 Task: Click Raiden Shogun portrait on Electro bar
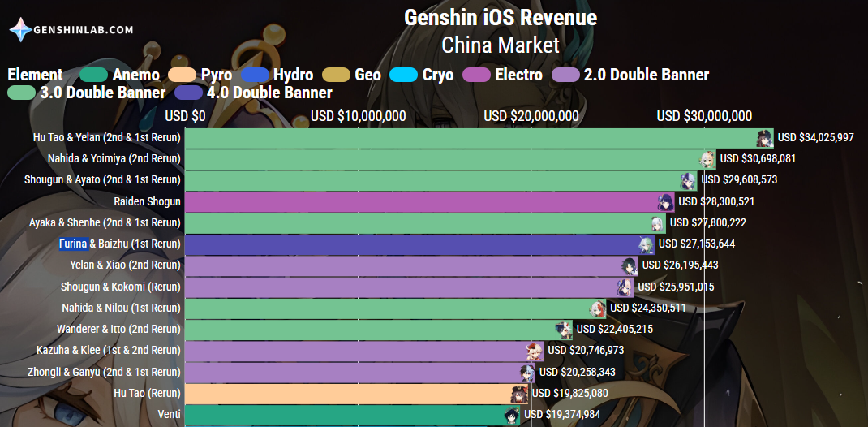[x=666, y=203]
